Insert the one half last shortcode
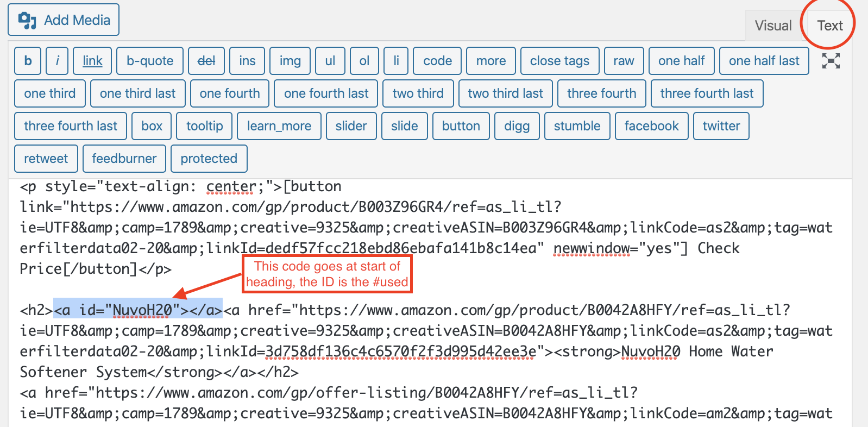868x427 pixels. (764, 61)
